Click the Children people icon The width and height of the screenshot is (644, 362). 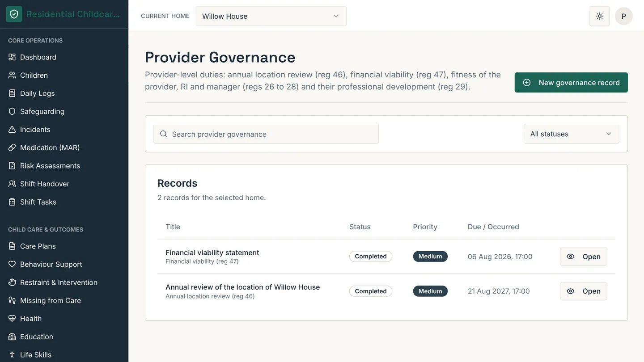(12, 75)
